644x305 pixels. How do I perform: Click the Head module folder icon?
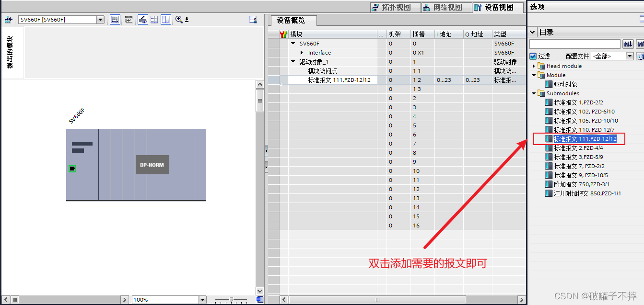pos(541,66)
